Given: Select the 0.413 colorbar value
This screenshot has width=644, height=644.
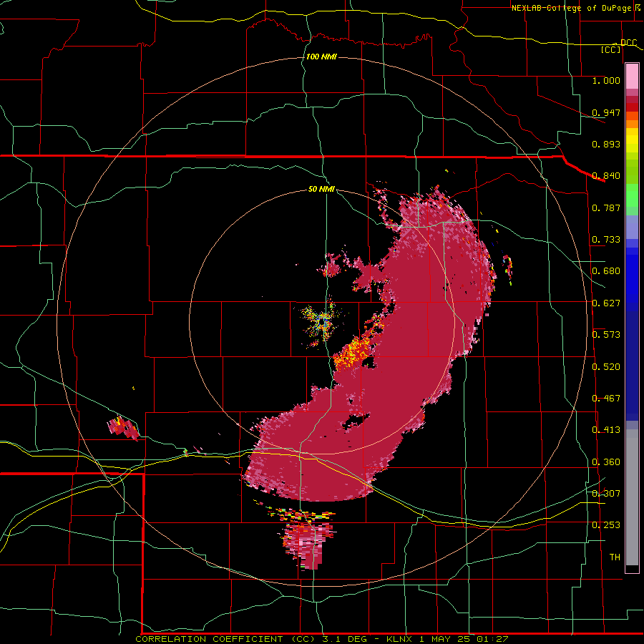Looking at the screenshot, I should [x=606, y=430].
